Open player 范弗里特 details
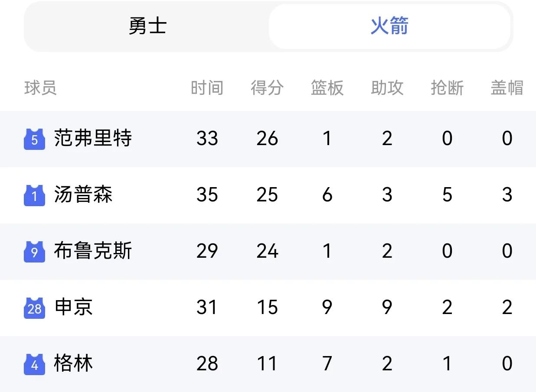 click(x=93, y=139)
